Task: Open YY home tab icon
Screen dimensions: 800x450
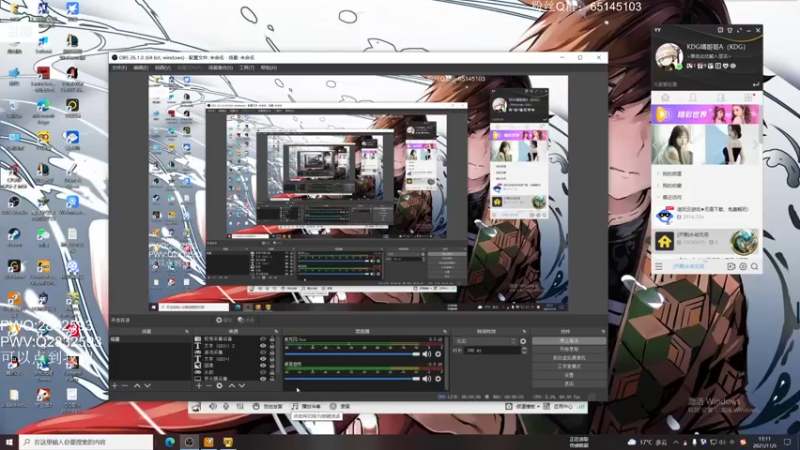Action: pos(665,97)
